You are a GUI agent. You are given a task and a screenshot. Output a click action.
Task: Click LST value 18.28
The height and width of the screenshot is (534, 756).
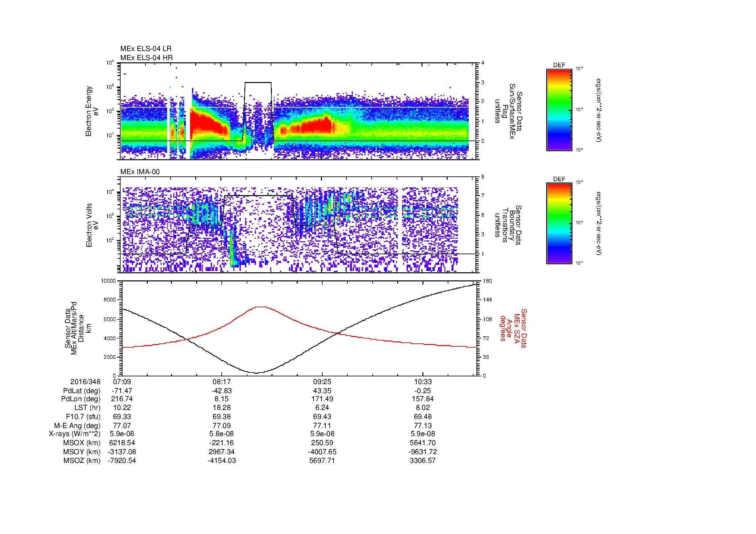pos(222,408)
